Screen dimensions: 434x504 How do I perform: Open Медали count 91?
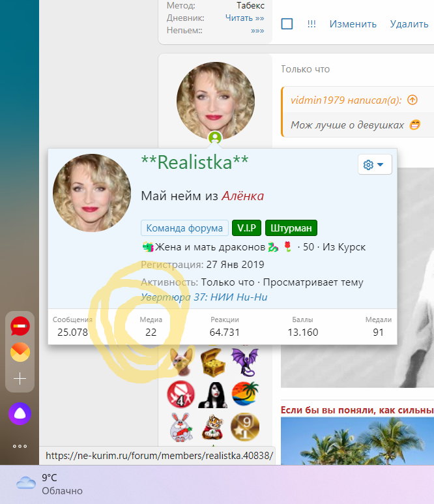tap(378, 327)
